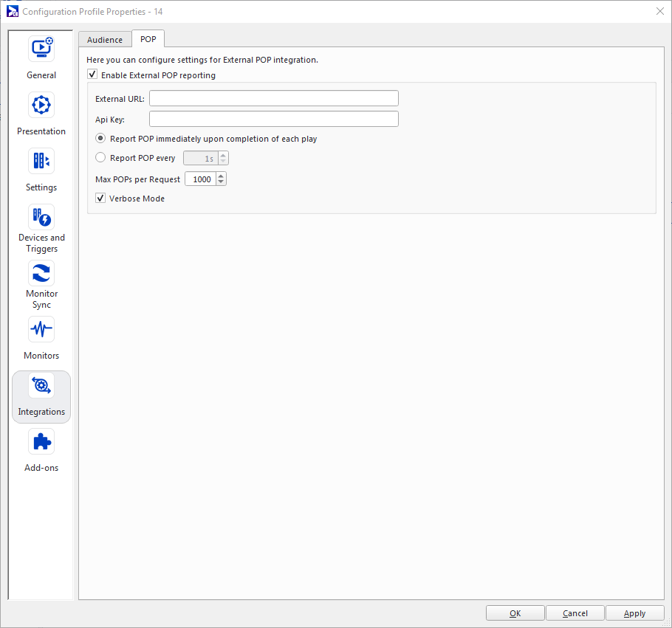This screenshot has height=628, width=672.
Task: Open the Settings sidebar icon
Action: (x=41, y=161)
